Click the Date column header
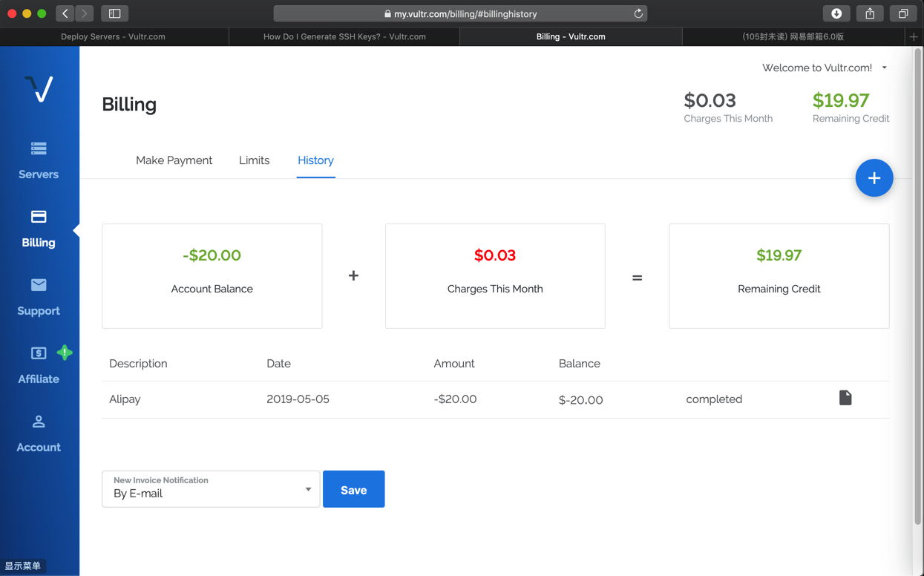The height and width of the screenshot is (576, 924). (278, 364)
